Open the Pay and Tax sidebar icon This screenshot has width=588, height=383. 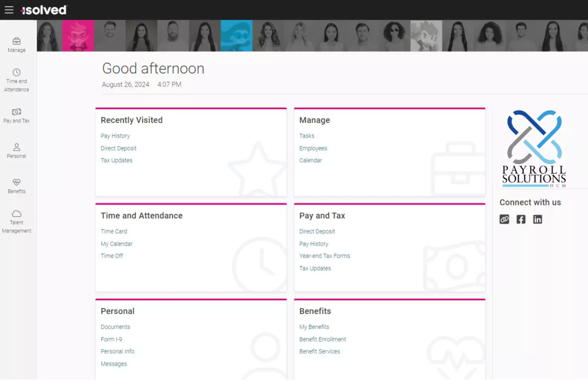pyautogui.click(x=17, y=112)
